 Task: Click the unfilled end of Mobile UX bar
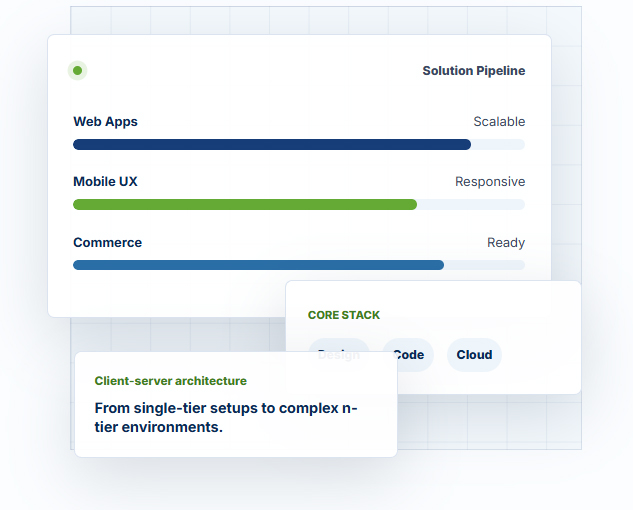pyautogui.click(x=471, y=204)
